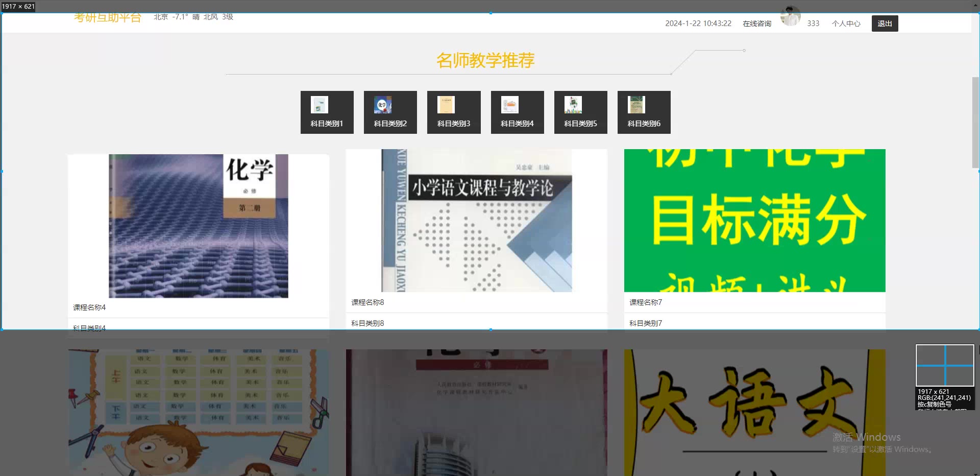Open the timetable cartoon course cover
This screenshot has height=476, width=980.
click(199, 413)
